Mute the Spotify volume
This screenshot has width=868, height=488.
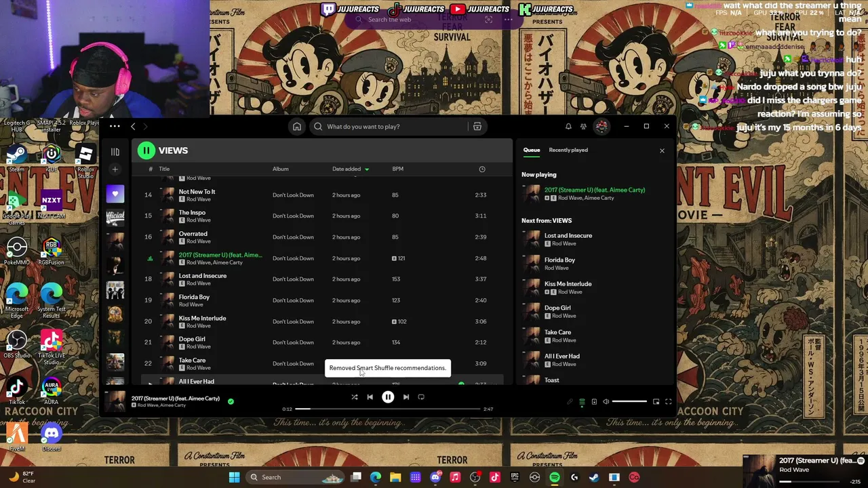(x=606, y=402)
